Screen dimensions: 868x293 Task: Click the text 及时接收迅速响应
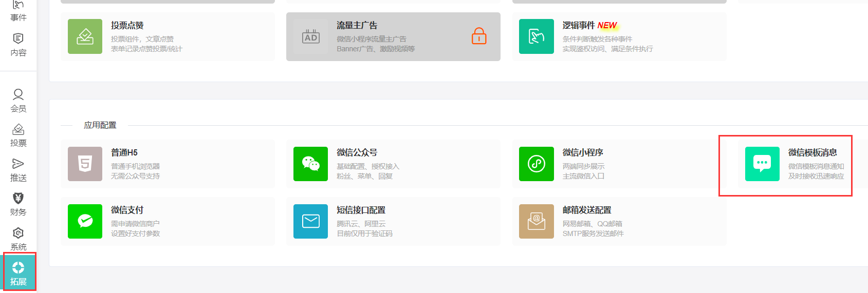coord(816,176)
